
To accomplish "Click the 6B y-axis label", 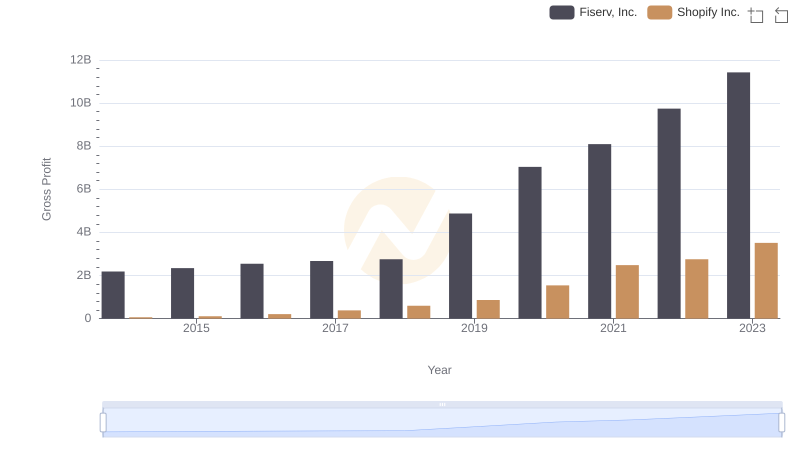I will pos(84,189).
